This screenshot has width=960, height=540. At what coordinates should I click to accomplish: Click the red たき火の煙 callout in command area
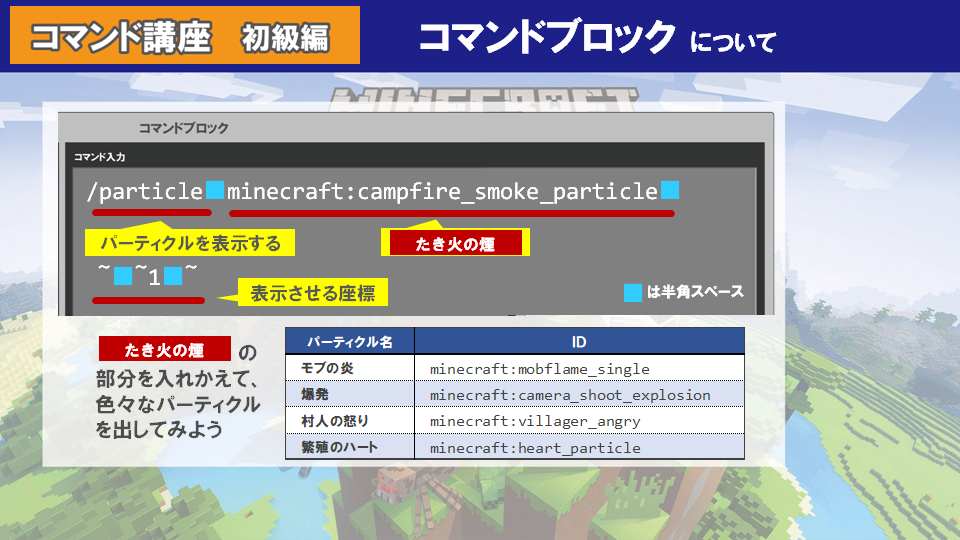(455, 244)
